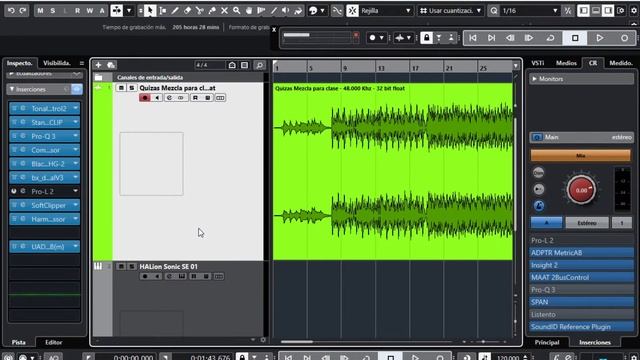Click Go to Right Locator transport button
This screenshot has height=360, width=640.
click(491, 38)
